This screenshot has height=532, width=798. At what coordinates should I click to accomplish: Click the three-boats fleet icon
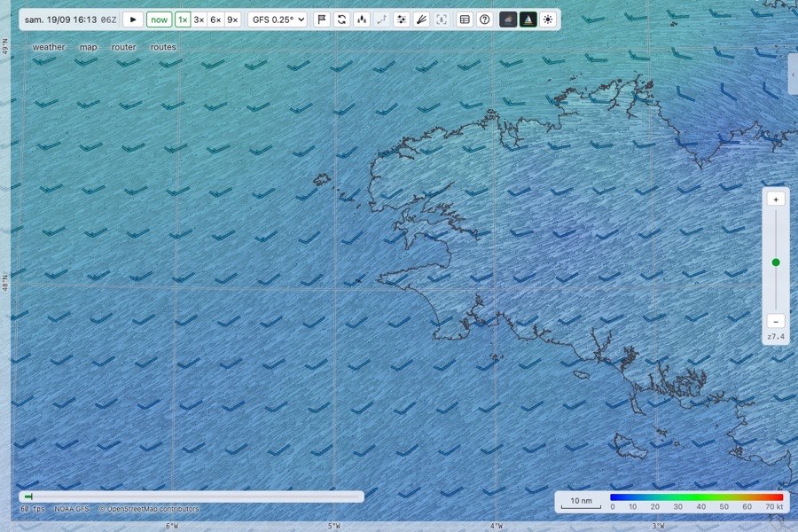point(362,20)
